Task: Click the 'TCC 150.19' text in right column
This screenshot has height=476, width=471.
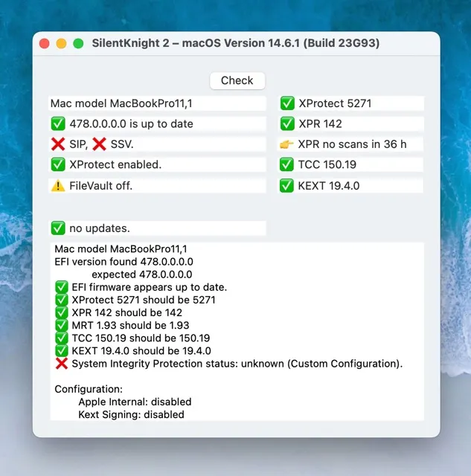Action: point(327,164)
